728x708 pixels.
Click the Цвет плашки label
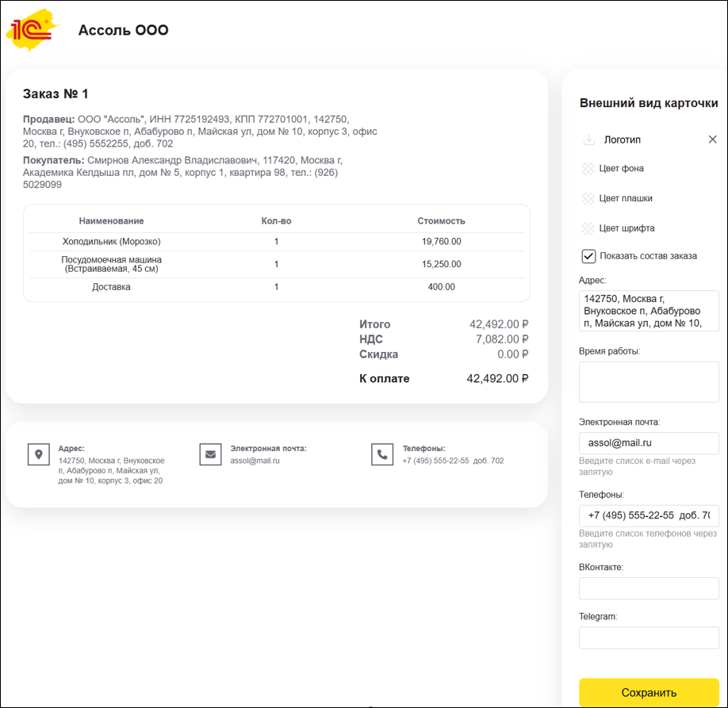point(626,198)
